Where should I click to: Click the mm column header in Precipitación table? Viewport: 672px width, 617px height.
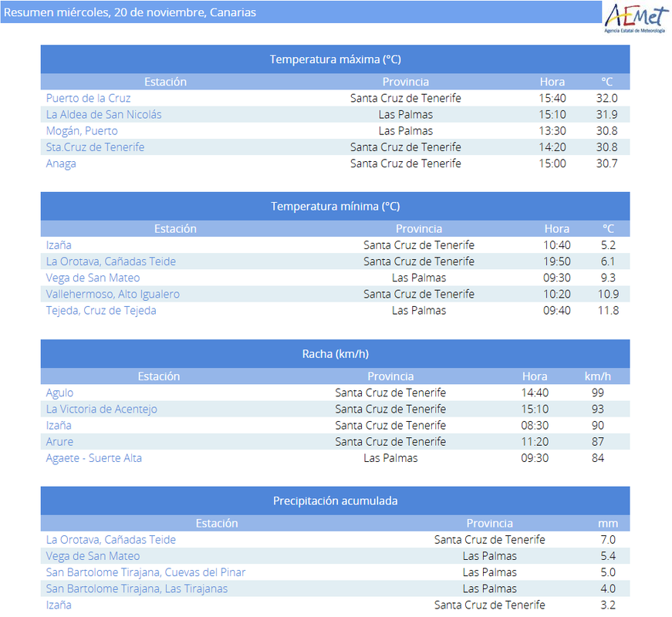pos(608,523)
